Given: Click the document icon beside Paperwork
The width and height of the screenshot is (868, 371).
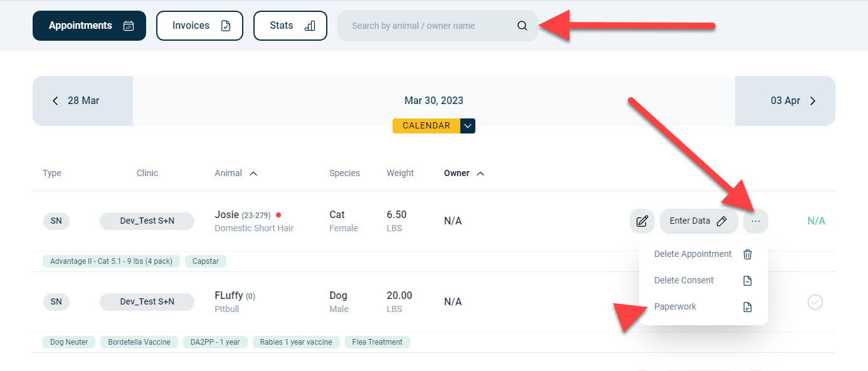Looking at the screenshot, I should point(747,307).
